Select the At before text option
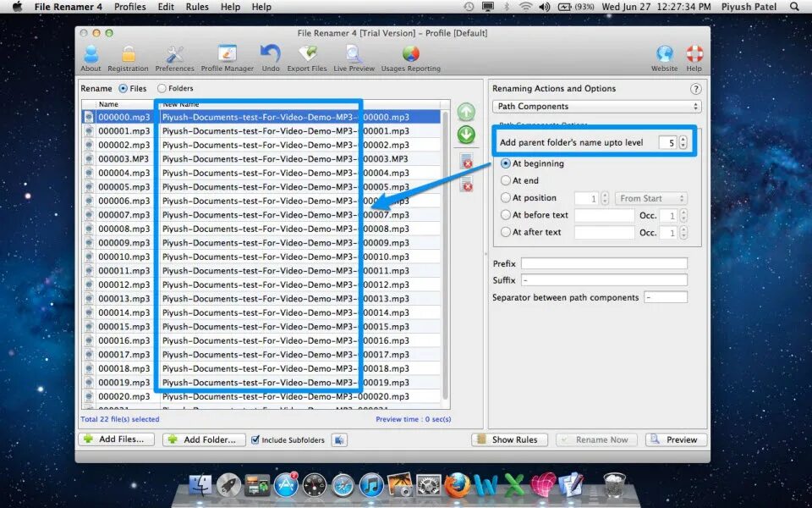The height and width of the screenshot is (508, 812). pyautogui.click(x=506, y=214)
